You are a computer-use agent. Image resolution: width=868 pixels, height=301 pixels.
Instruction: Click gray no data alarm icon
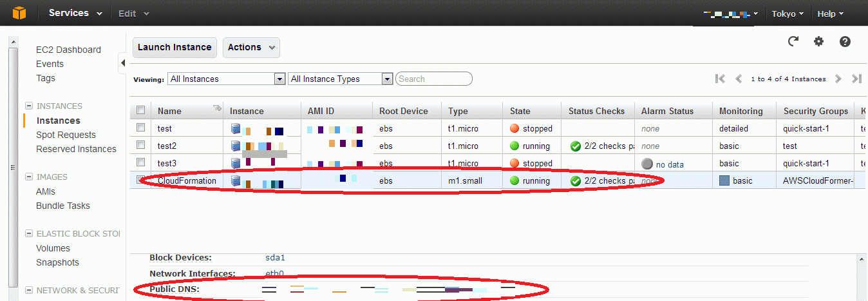tap(647, 164)
